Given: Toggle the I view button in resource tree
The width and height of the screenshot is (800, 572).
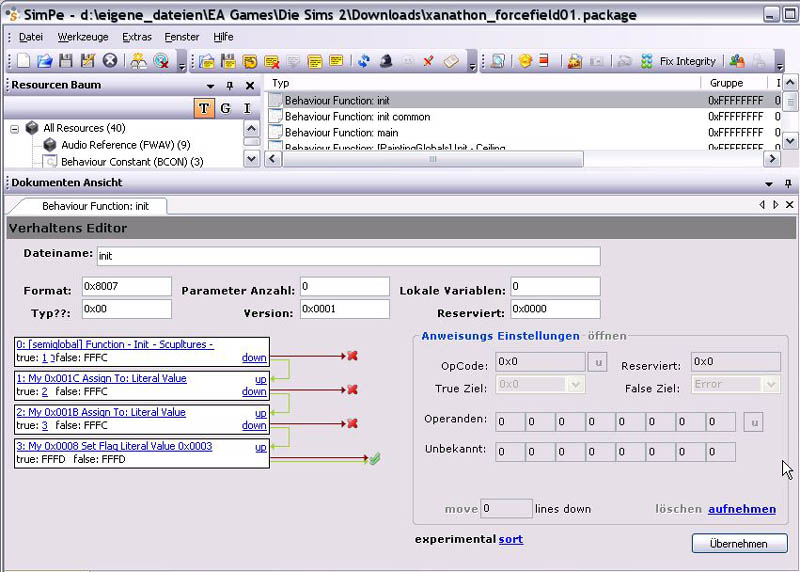Looking at the screenshot, I should pyautogui.click(x=247, y=108).
